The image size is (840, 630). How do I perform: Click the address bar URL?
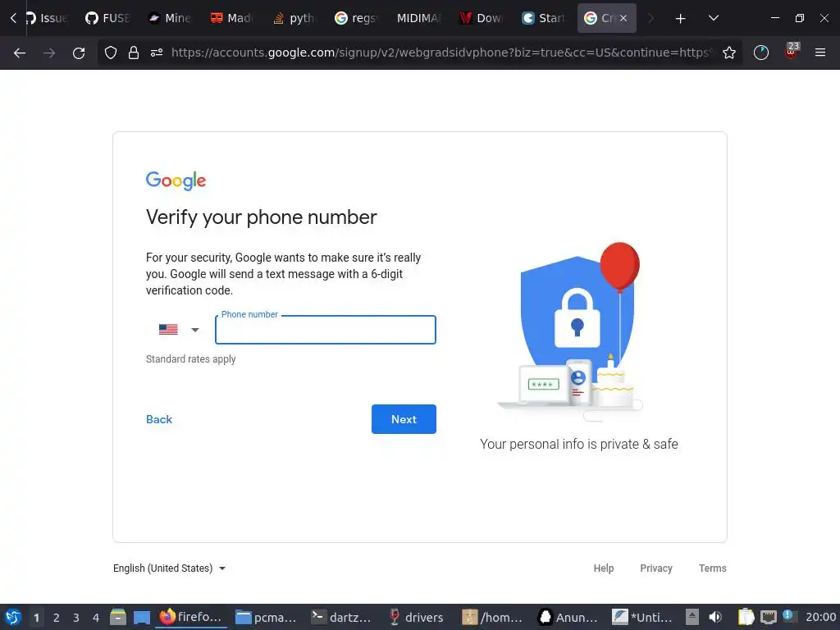pos(442,52)
